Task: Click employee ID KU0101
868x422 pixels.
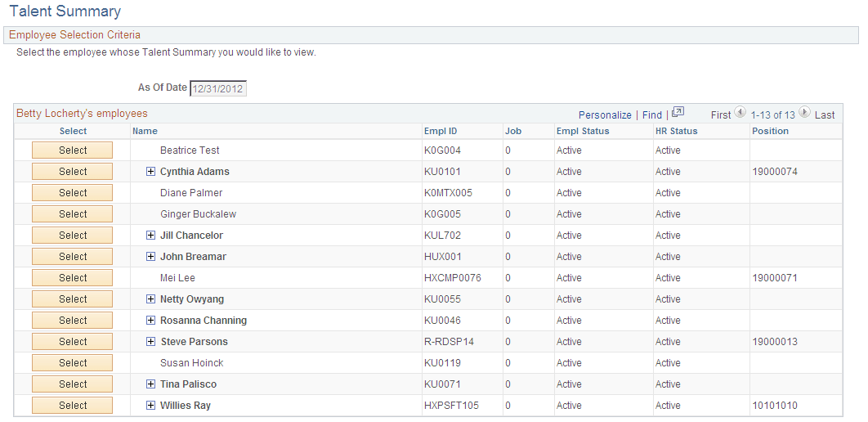Action: (x=442, y=172)
